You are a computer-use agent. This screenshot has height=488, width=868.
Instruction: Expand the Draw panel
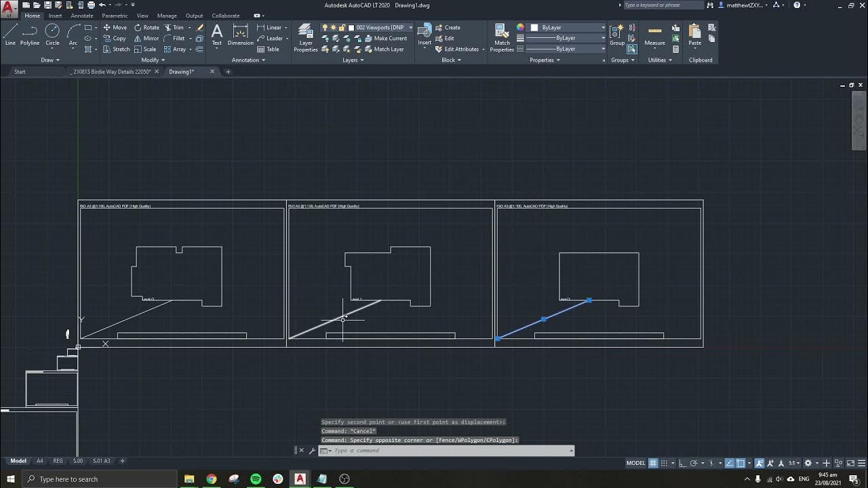tap(50, 60)
